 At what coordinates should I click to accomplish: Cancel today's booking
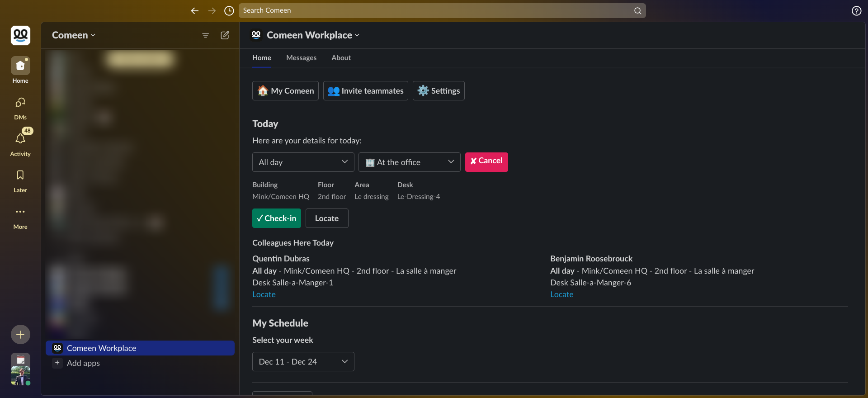pos(486,162)
